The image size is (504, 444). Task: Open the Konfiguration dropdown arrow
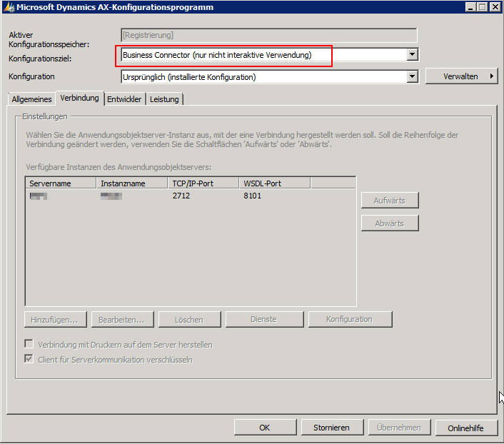(x=412, y=77)
